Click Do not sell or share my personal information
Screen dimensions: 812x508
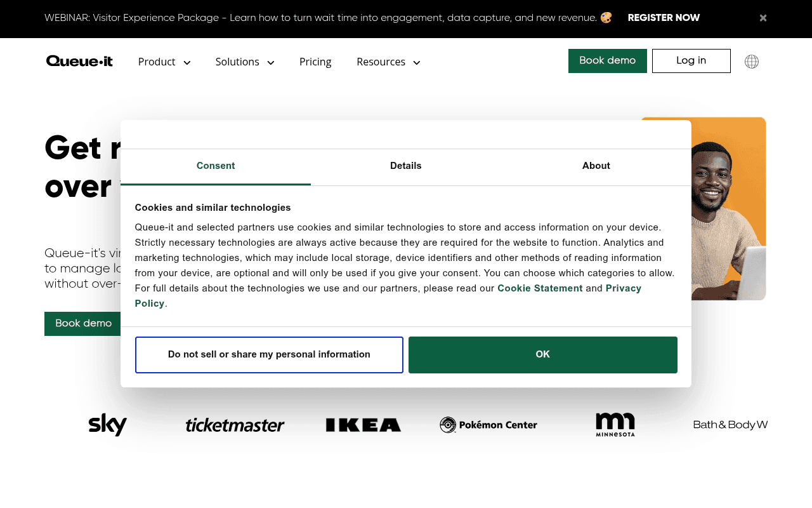click(x=268, y=354)
